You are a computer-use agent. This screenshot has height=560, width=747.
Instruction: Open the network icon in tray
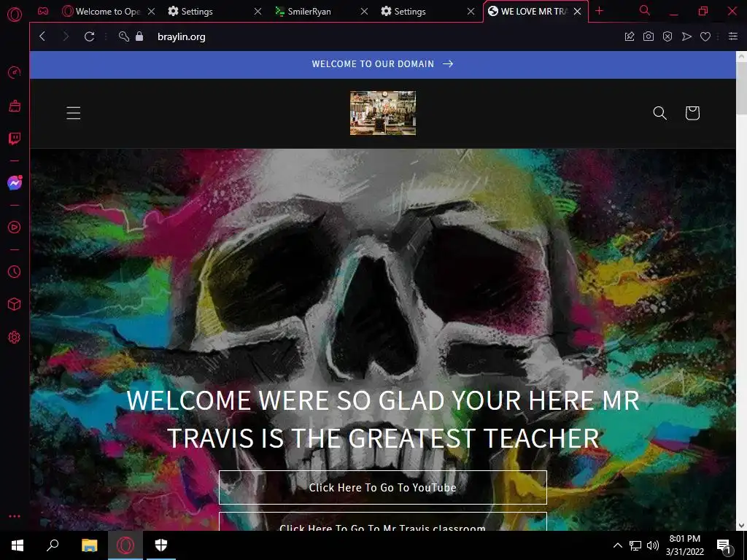click(635, 545)
